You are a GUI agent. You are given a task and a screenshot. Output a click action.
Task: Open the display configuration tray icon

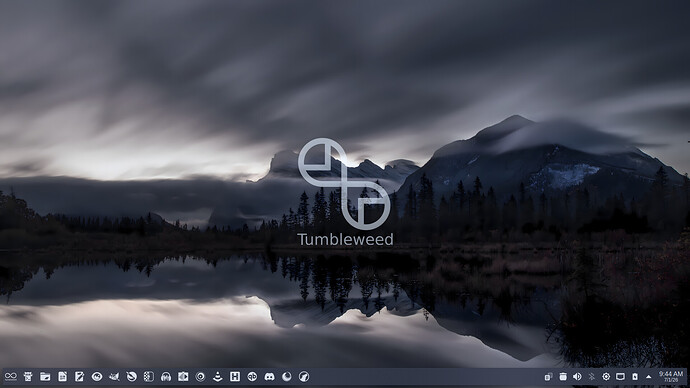click(x=620, y=377)
